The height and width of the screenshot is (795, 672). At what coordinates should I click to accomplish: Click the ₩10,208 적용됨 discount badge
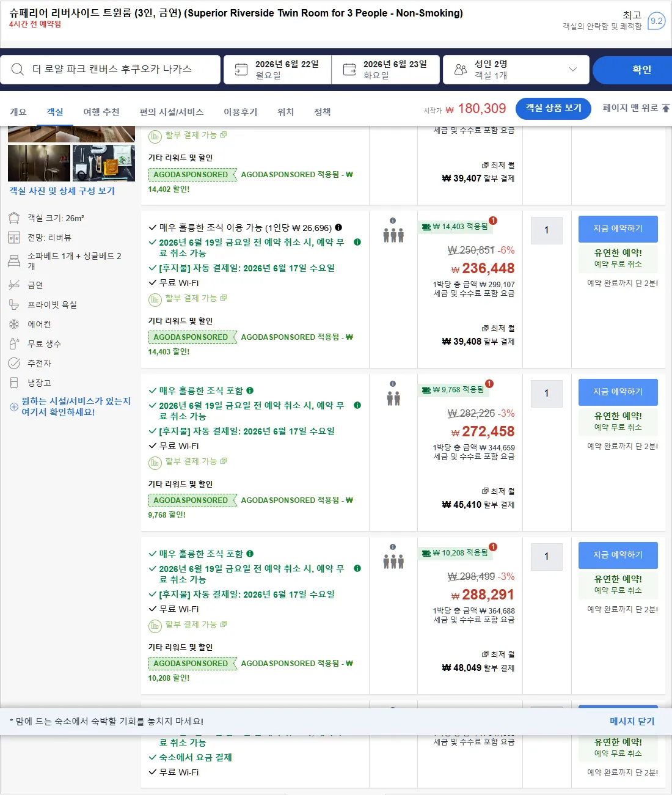pyautogui.click(x=456, y=553)
